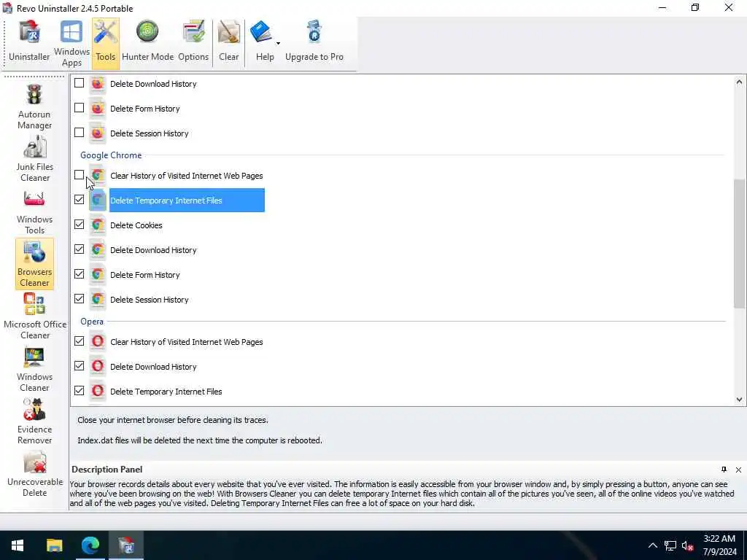
Task: Open Microsoft Office Cleaner
Action: (x=35, y=316)
